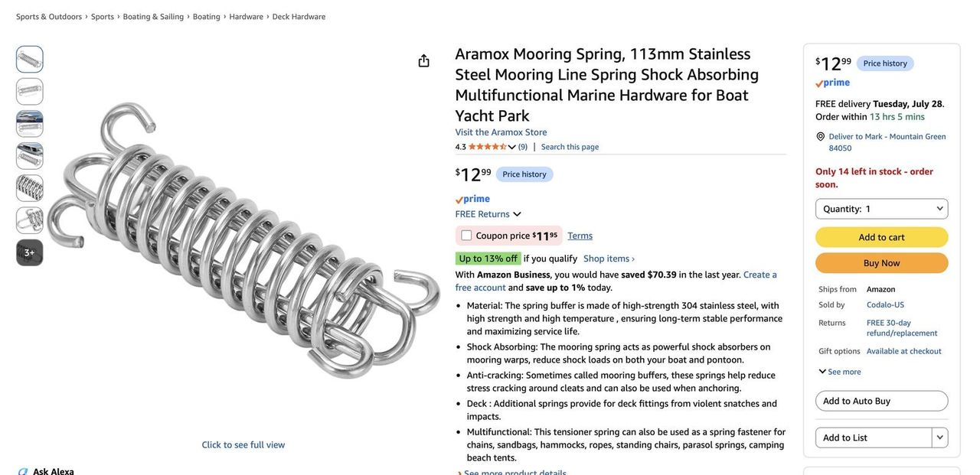
Task: Expand the Add to List dropdown arrow
Action: [x=939, y=438]
